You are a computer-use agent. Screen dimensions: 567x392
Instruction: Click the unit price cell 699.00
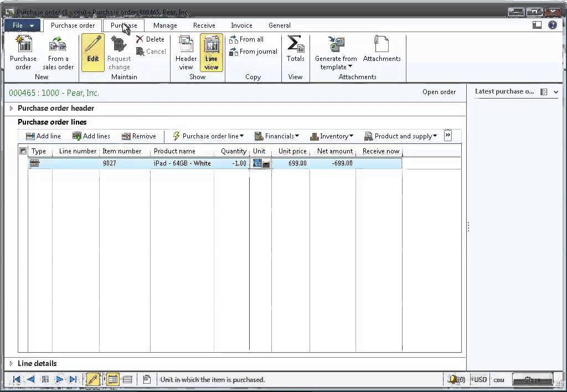click(x=291, y=163)
